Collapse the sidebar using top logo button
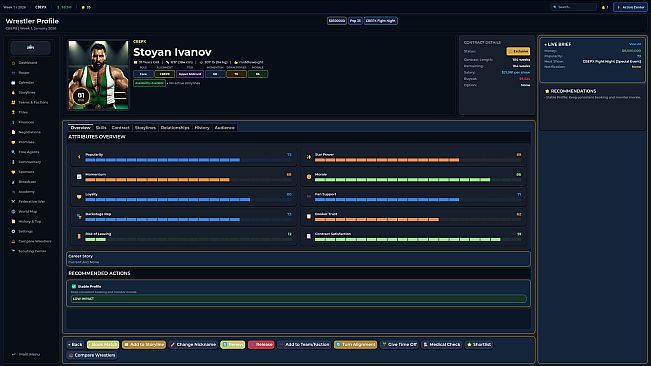Screen dimensions: 651x366 point(31,48)
